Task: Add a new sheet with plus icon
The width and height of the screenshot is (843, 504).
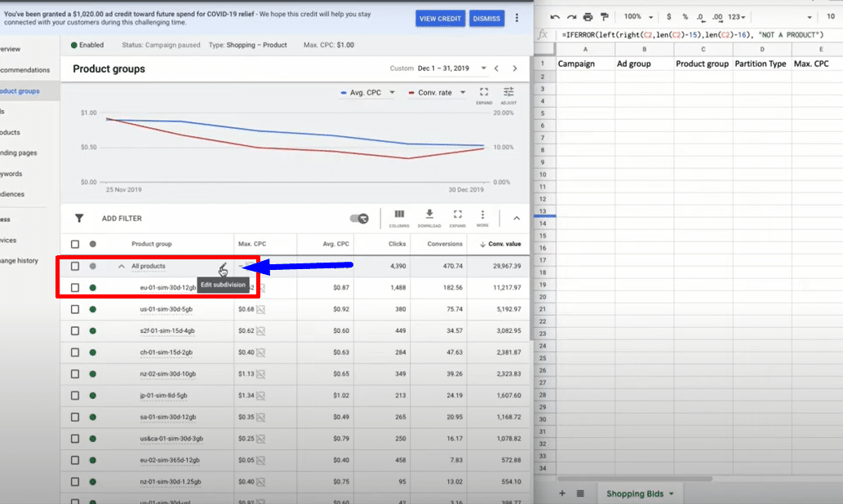Action: [x=561, y=493]
